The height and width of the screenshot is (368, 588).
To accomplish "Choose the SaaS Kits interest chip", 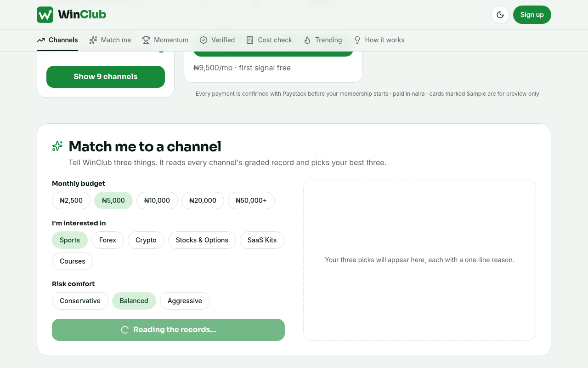I will coord(262,240).
